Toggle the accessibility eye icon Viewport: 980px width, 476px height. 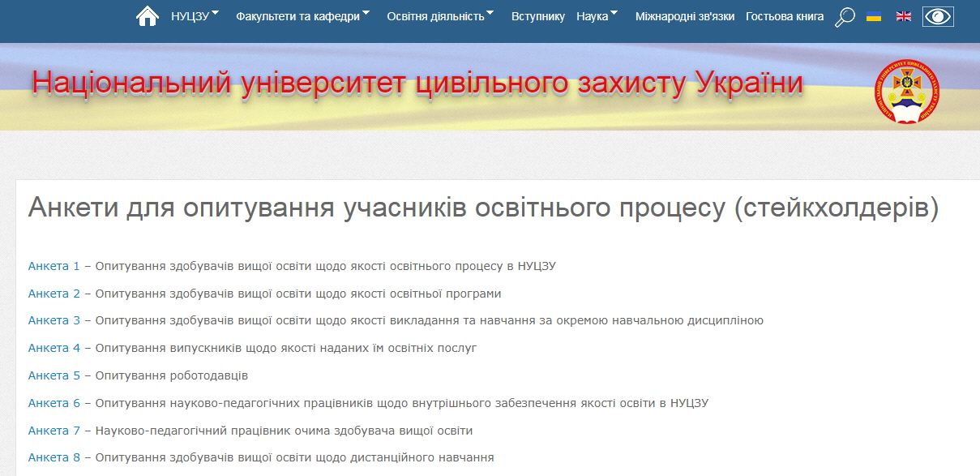[x=938, y=16]
